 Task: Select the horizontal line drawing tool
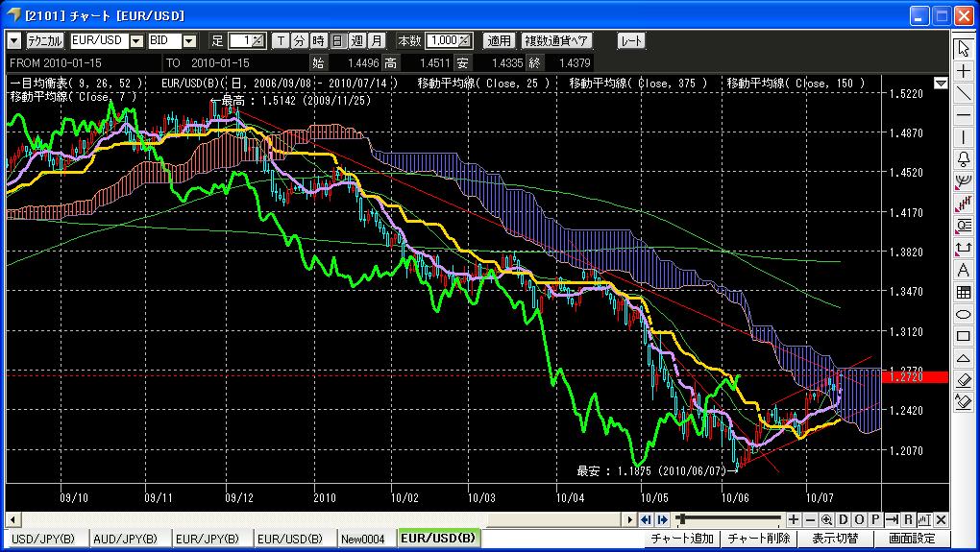[963, 115]
